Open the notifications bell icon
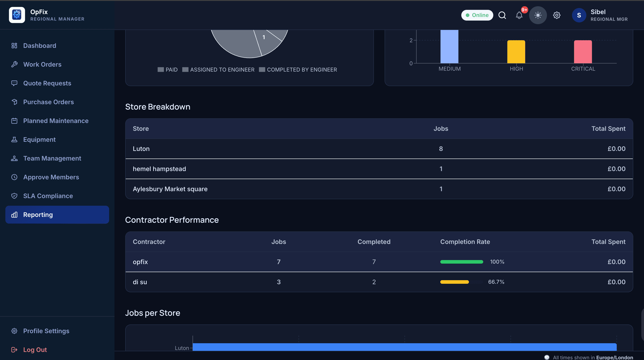Viewport: 644px width, 360px height. 519,15
